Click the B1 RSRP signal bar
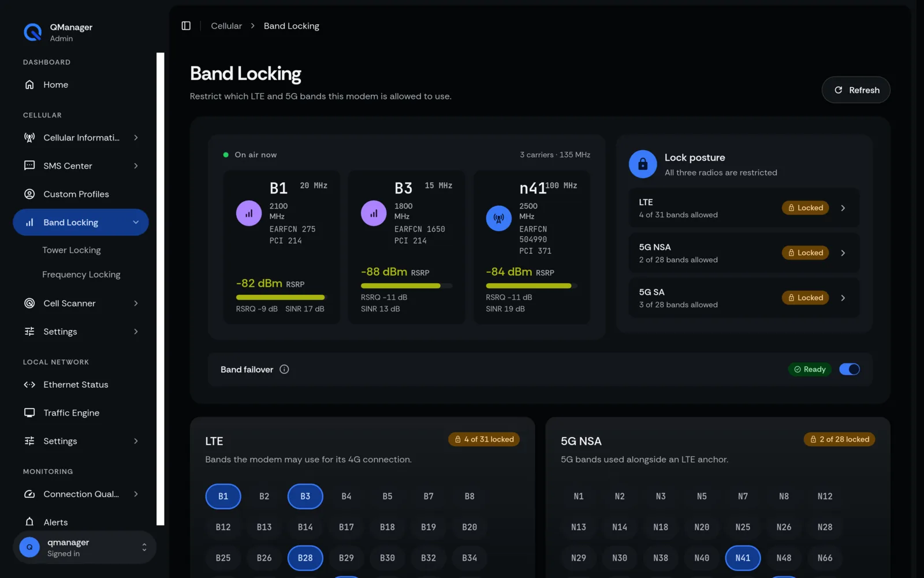 282,297
